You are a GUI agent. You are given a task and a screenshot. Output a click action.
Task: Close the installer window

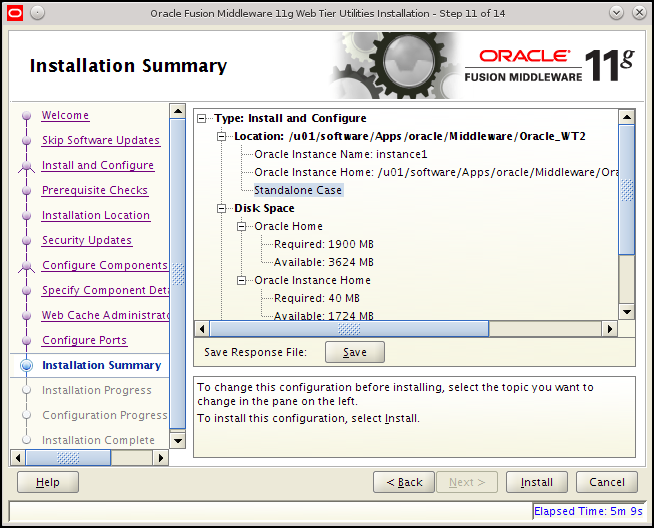pos(639,13)
